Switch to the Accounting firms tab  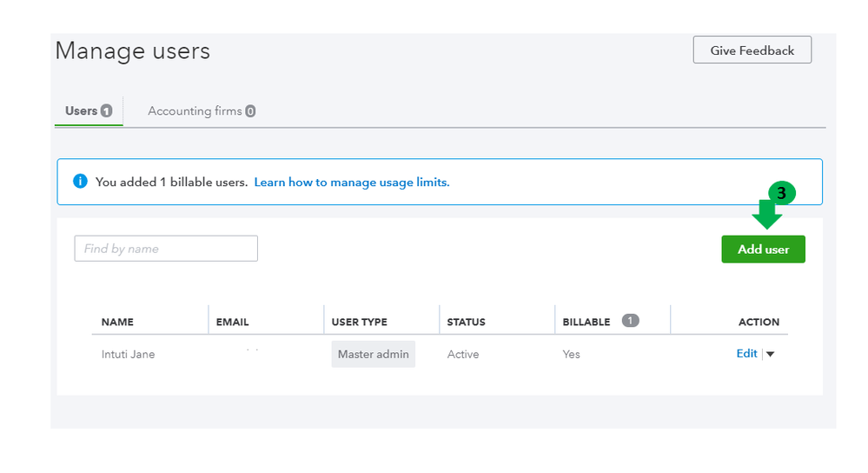194,111
